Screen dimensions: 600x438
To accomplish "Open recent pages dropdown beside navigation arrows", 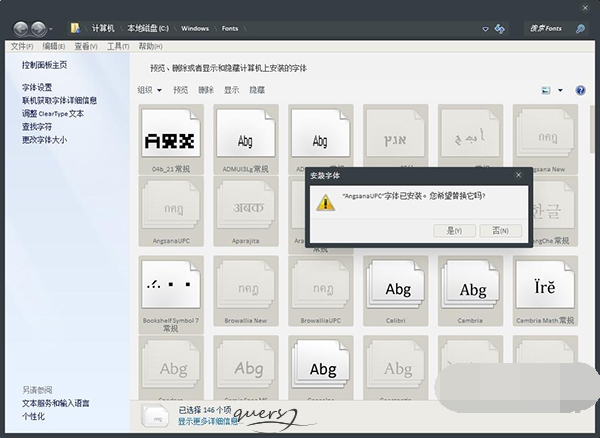I will click(x=51, y=29).
